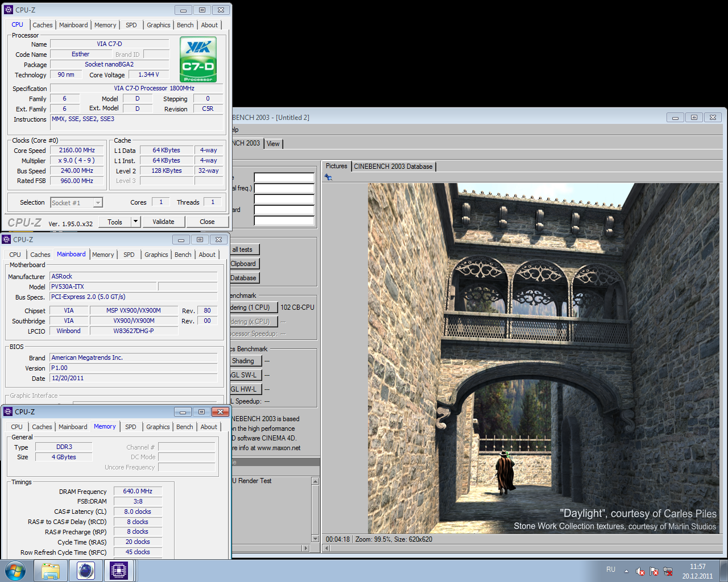
Task: Click the DRAM Frequency value 640.0 MHz
Action: (138, 491)
